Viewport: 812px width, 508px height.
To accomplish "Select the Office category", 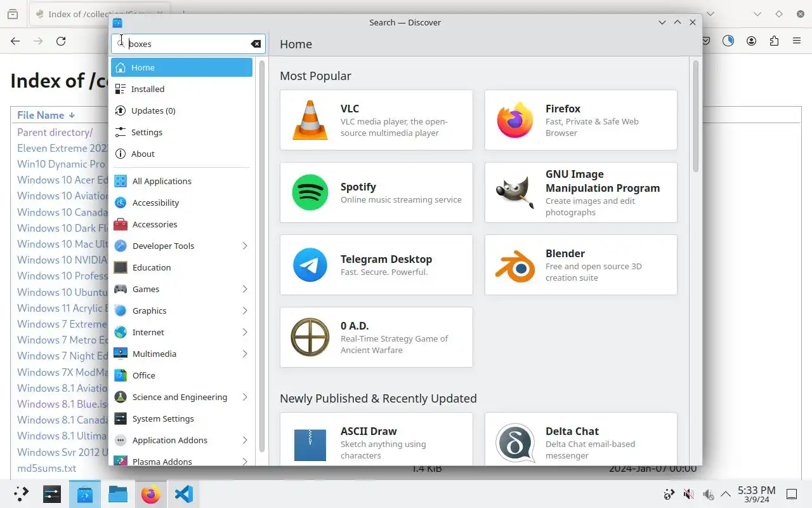I will pos(181,375).
